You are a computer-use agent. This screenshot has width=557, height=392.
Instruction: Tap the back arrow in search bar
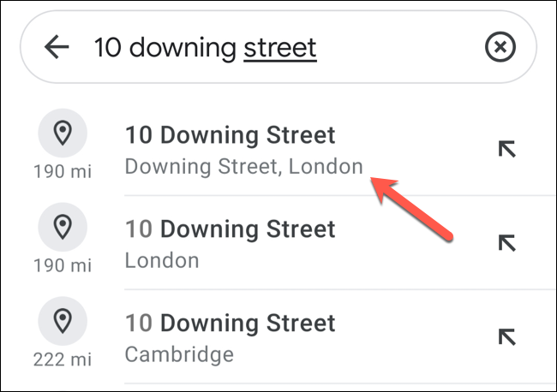click(x=57, y=47)
